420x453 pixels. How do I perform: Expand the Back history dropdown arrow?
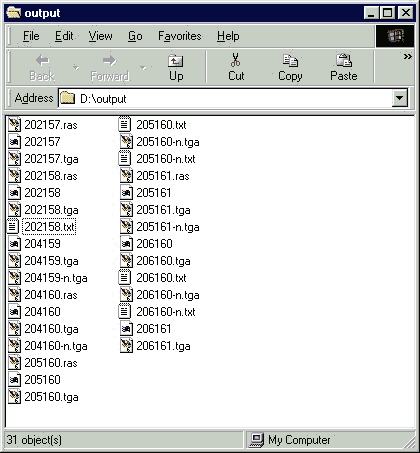[76, 68]
